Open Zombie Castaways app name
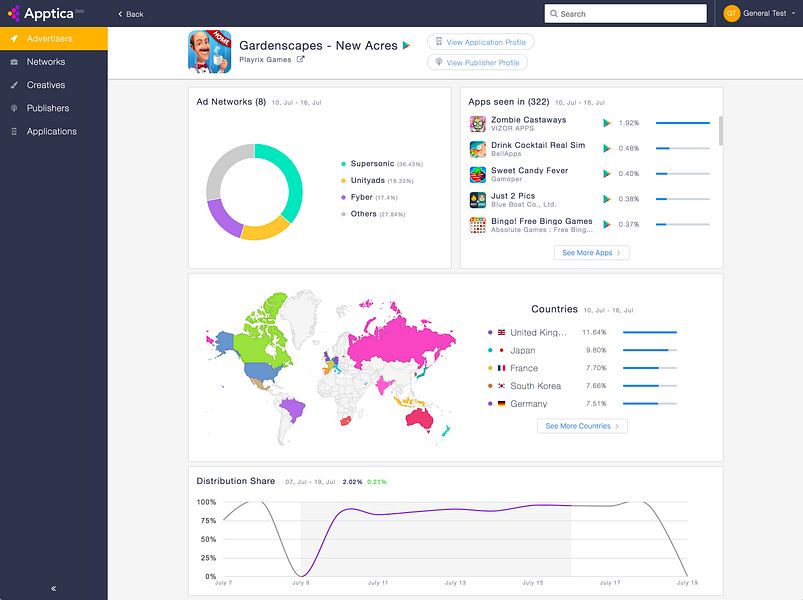 (529, 120)
